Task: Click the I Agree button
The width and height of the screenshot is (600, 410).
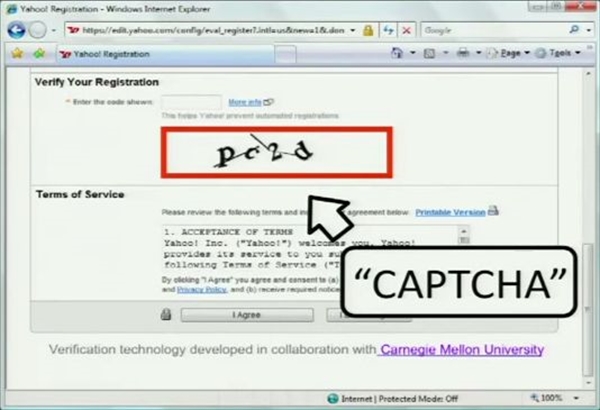Action: coord(247,315)
